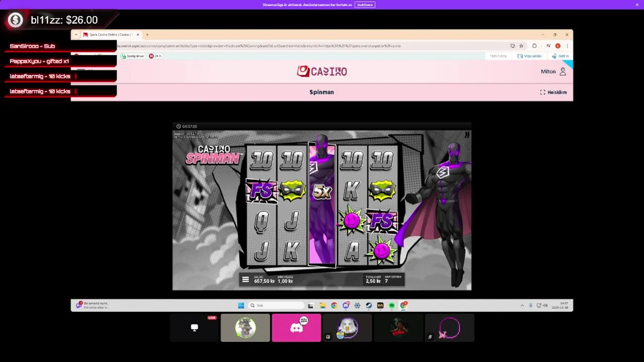644x362 pixels.
Task: Open the news widget on taskbar
Action: pos(92,305)
